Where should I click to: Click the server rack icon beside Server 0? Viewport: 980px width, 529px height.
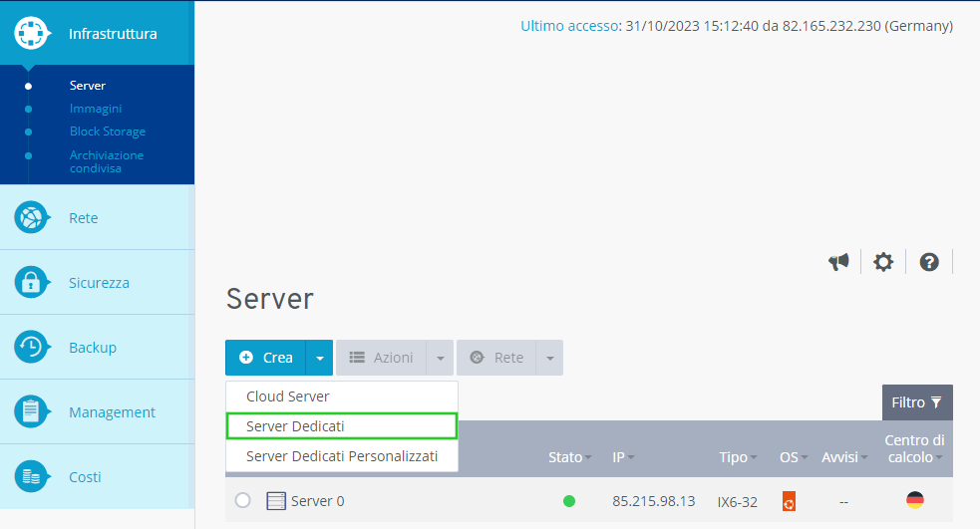point(275,501)
